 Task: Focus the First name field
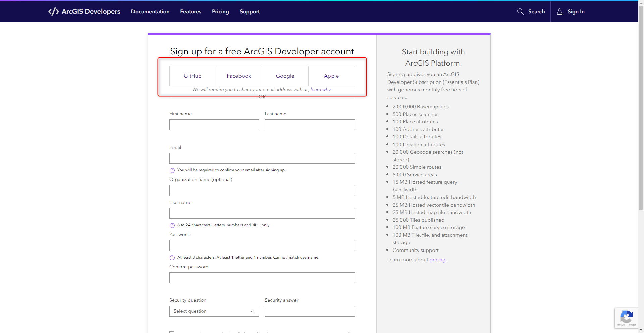214,125
